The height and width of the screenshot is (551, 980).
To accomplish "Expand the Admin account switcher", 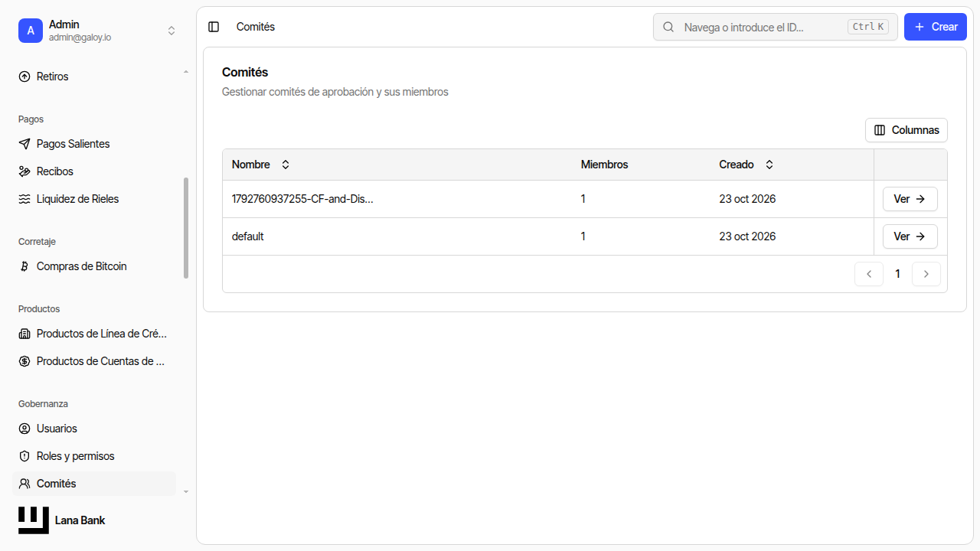I will (x=98, y=31).
